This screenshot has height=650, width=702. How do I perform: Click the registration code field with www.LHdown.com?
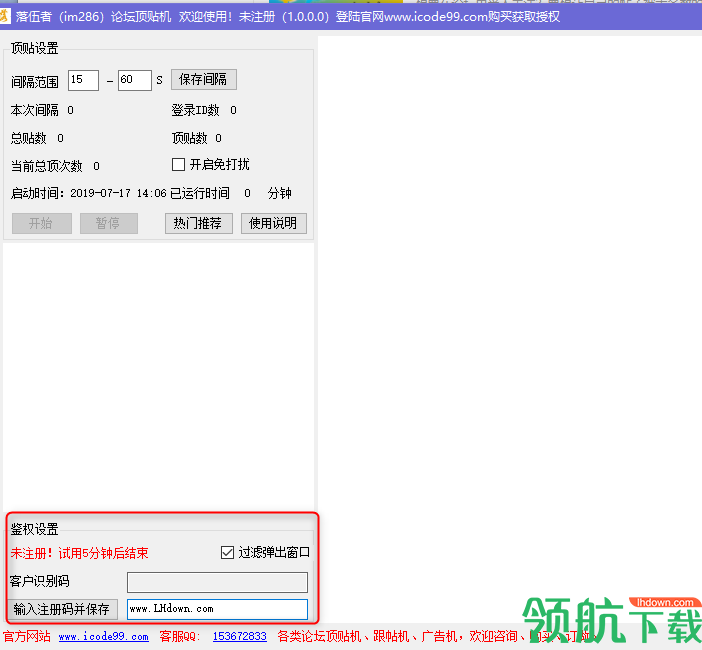coord(217,609)
